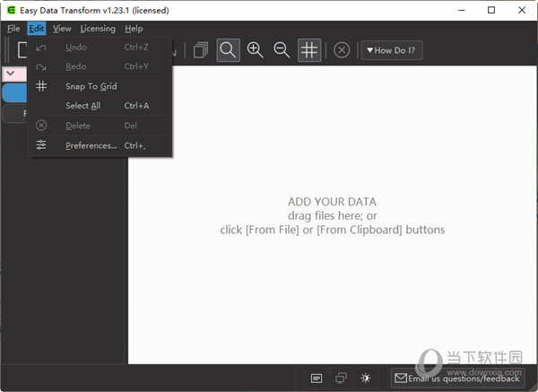Click Email us questions/feedback button
This screenshot has width=538, height=392.
tap(457, 379)
